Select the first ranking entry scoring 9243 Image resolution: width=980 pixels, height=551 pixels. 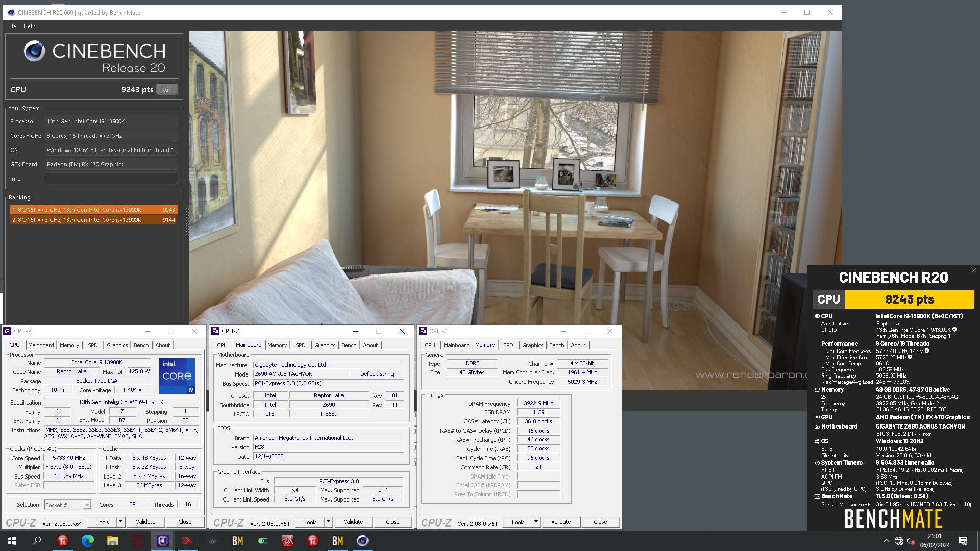(93, 210)
